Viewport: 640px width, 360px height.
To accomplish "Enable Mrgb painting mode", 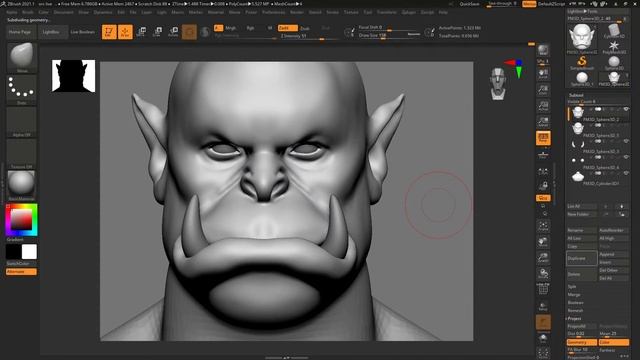I will point(231,28).
